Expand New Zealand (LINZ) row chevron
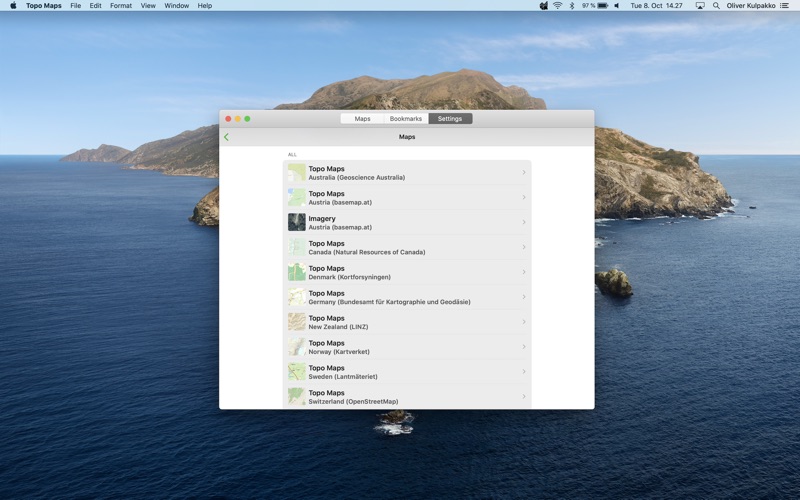This screenshot has height=500, width=800. pyautogui.click(x=524, y=322)
